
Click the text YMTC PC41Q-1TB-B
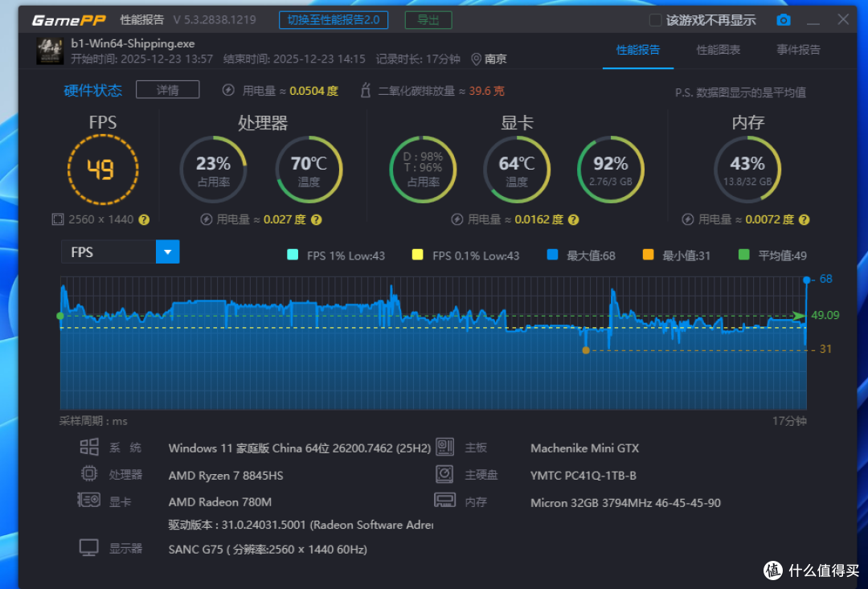[x=583, y=476]
